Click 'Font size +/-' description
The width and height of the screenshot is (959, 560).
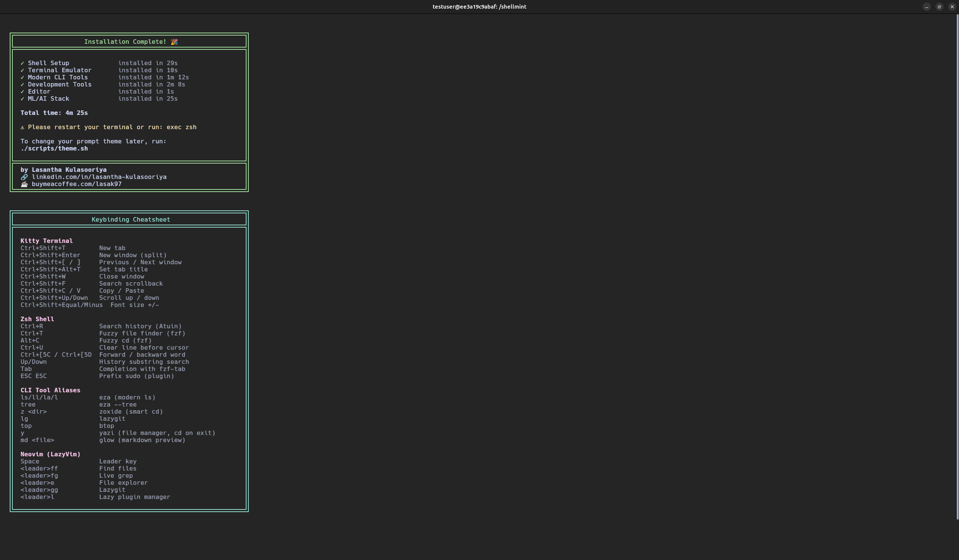click(135, 305)
